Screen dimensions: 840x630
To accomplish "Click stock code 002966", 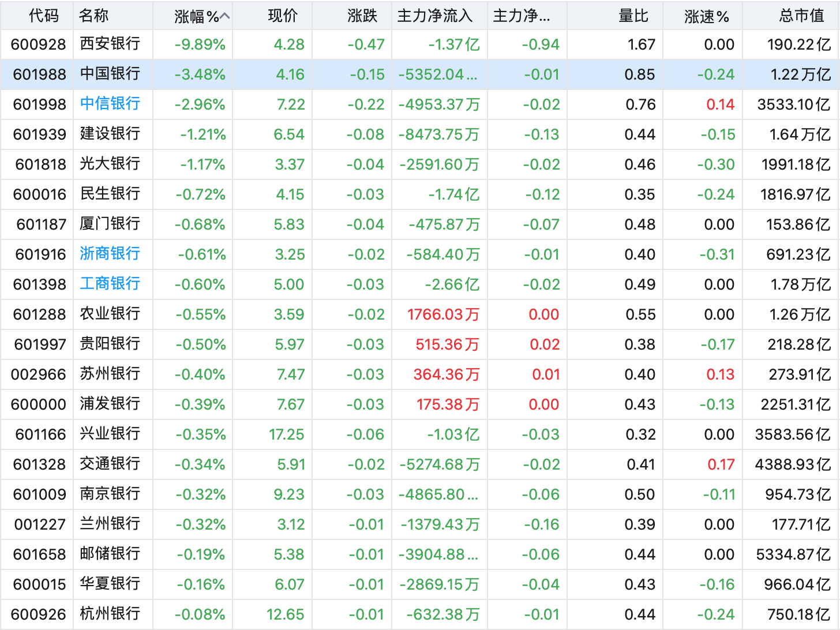I will coord(39,374).
